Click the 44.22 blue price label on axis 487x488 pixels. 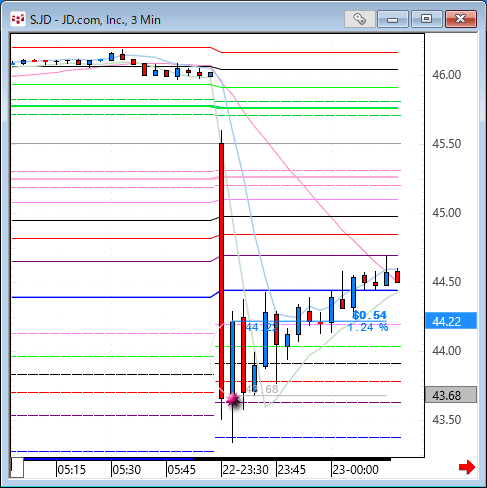tap(451, 321)
